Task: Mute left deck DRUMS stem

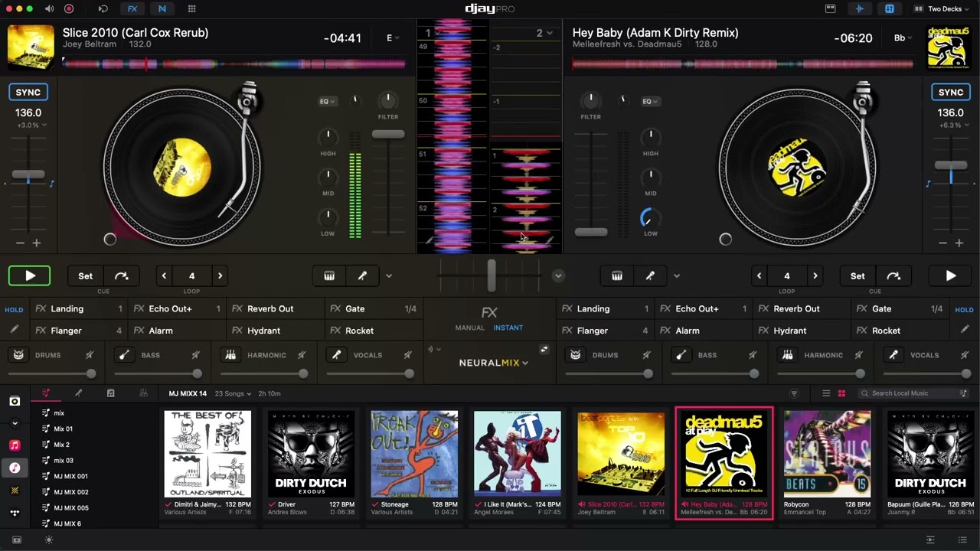Action: coord(90,355)
